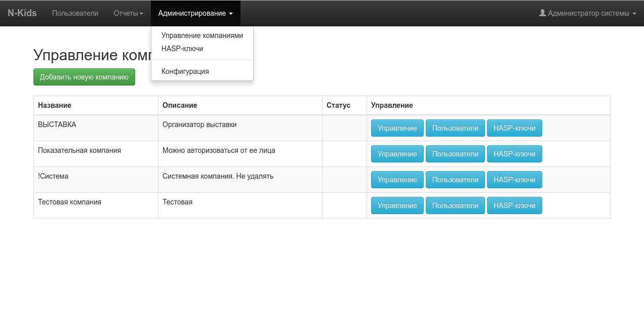Select Управление компаниями menu entry
Screen dimensions: 644x331
coord(202,35)
